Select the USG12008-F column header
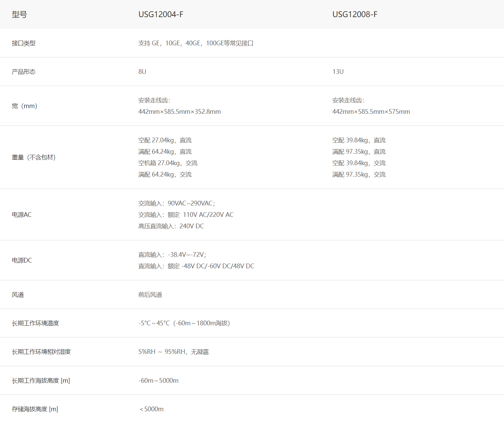 coord(355,14)
